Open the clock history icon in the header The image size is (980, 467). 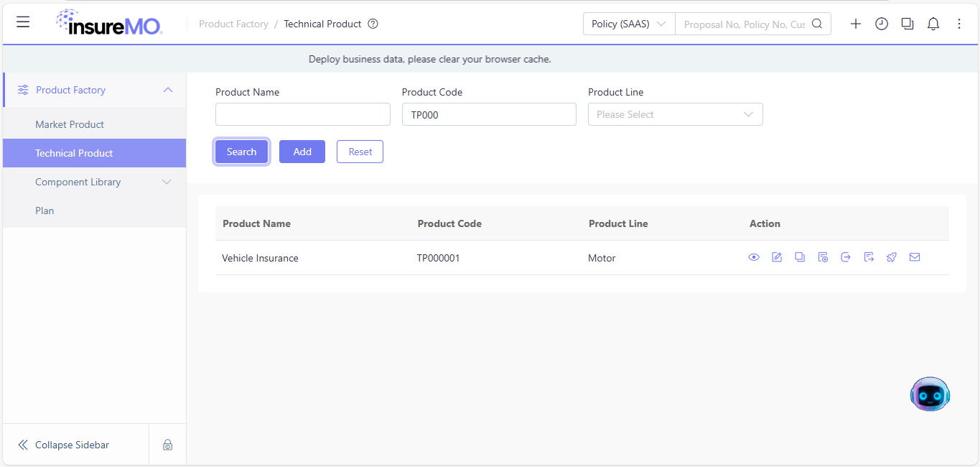[x=882, y=24]
